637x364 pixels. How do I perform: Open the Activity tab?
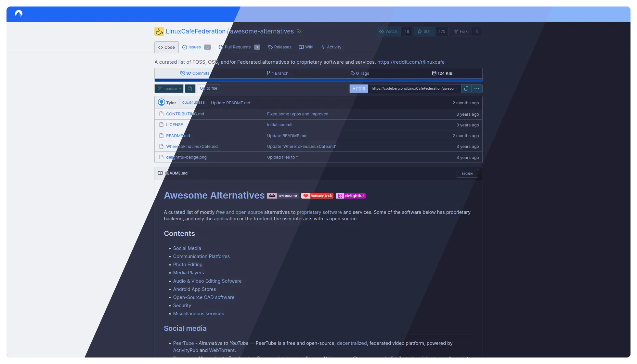[331, 47]
